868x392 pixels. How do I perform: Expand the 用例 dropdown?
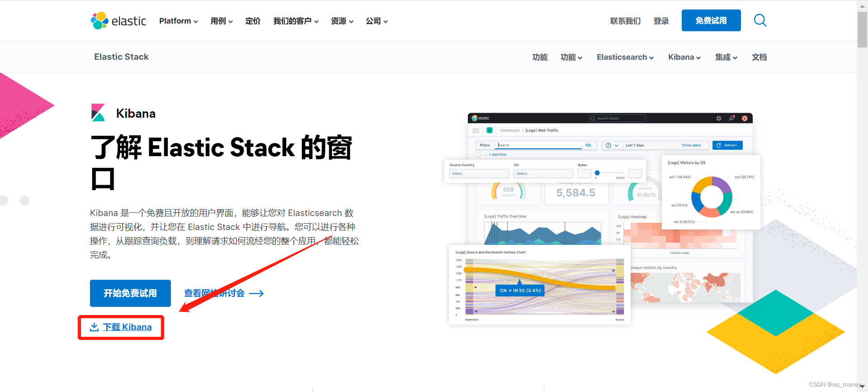coord(222,21)
